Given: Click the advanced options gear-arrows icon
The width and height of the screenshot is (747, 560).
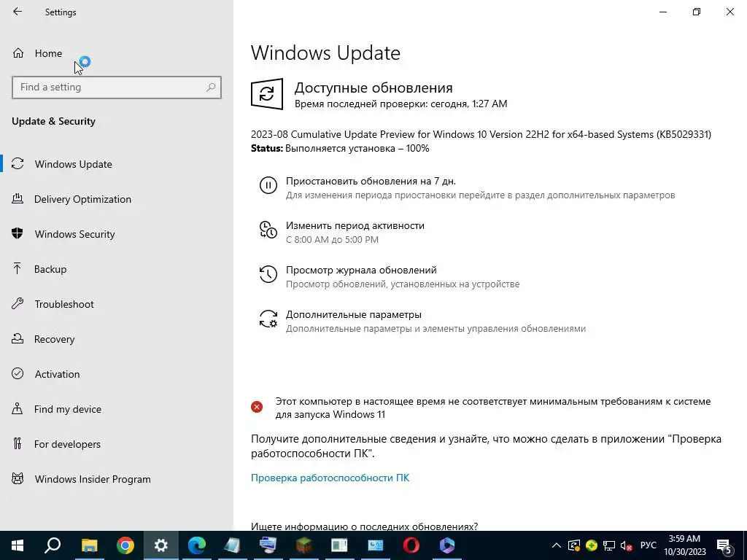Looking at the screenshot, I should tap(268, 319).
